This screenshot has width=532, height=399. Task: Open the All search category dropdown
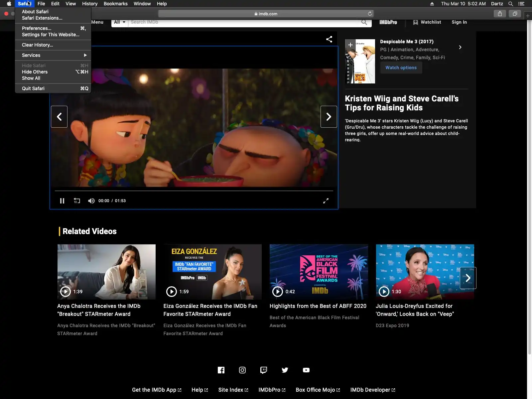pos(120,22)
